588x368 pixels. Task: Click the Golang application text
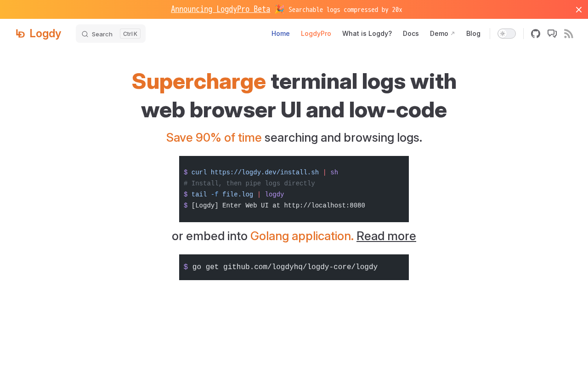[302, 236]
